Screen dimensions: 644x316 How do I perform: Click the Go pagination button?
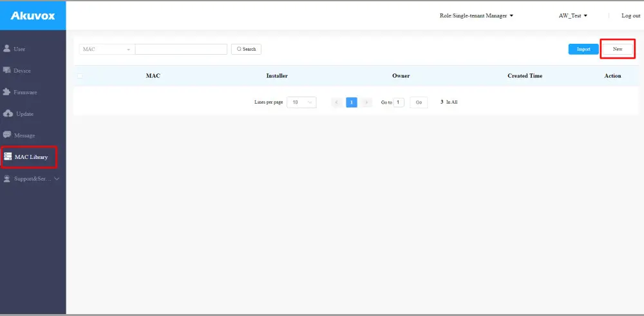[x=419, y=102]
